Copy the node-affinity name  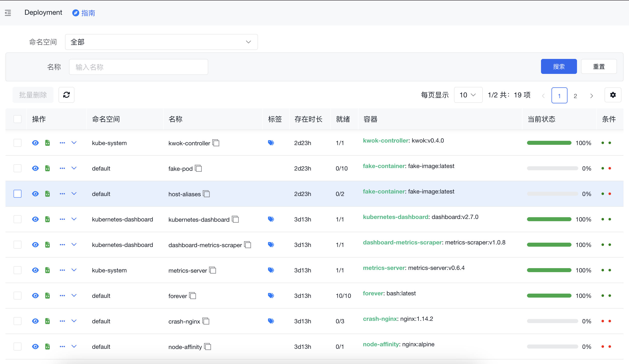208,347
